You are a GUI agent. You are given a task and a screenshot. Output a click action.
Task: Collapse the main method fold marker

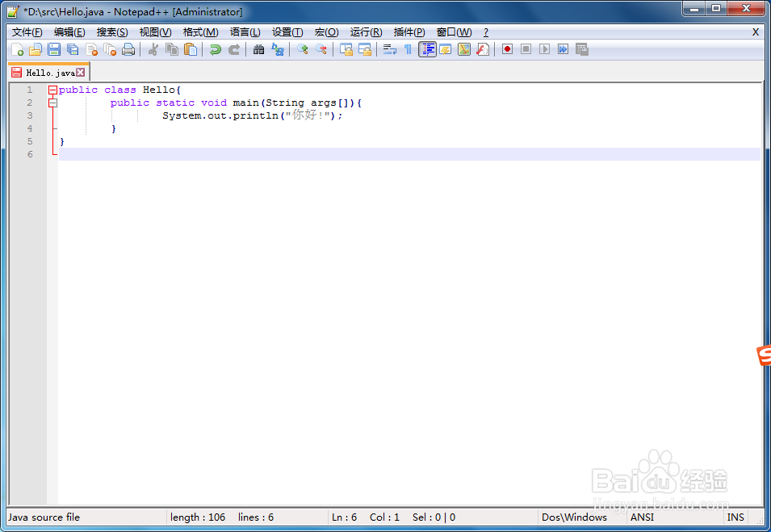[x=52, y=103]
